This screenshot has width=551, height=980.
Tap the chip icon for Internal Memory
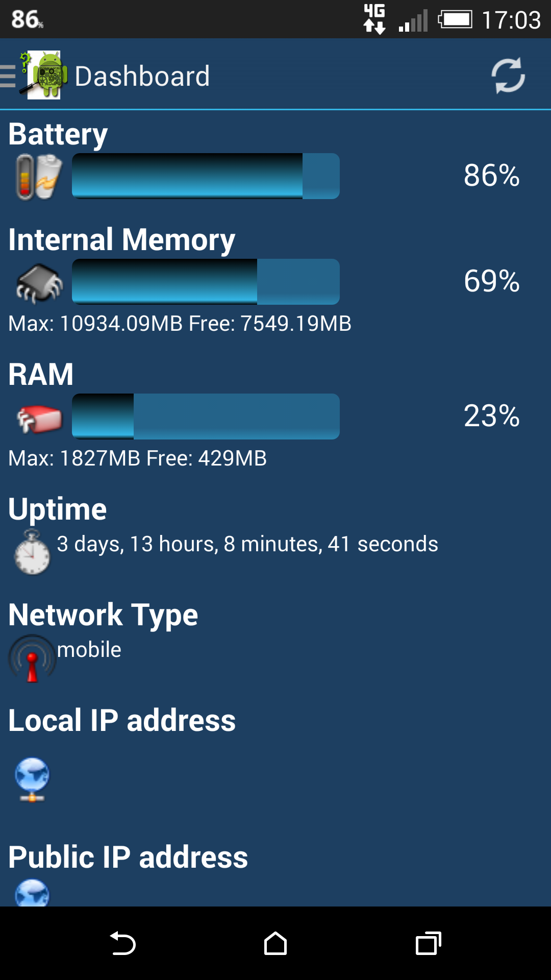pyautogui.click(x=39, y=283)
